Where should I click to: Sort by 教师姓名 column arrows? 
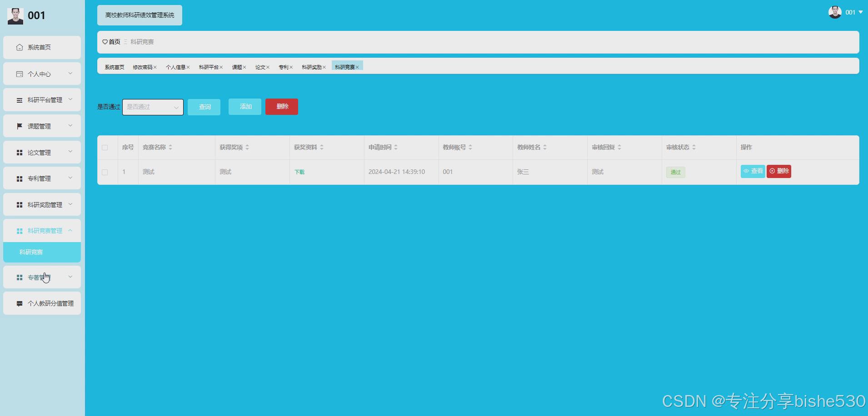(545, 148)
